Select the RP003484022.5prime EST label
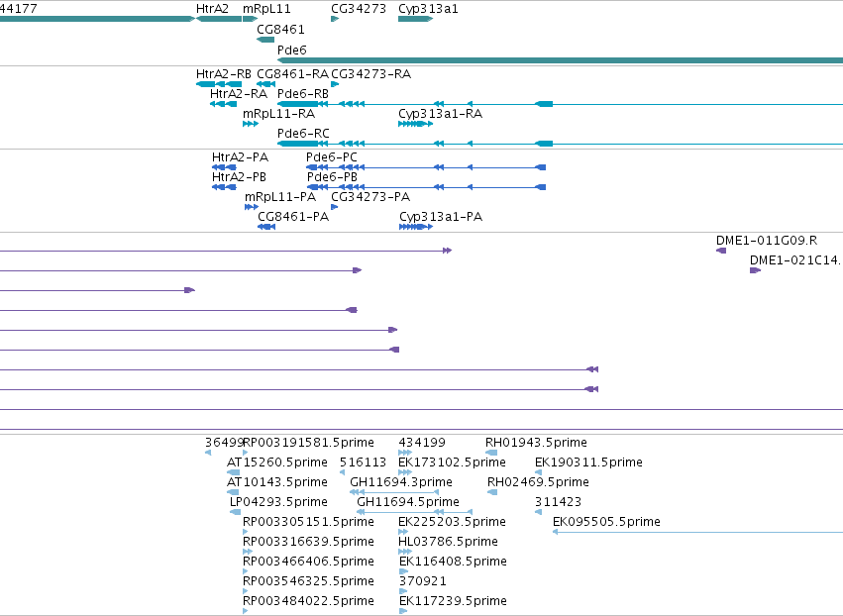The image size is (843, 616). 309,601
